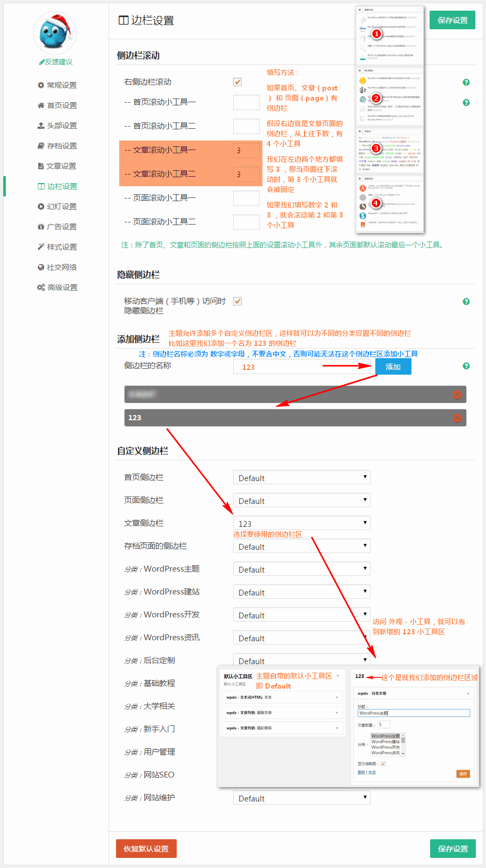486x868 pixels.
Task: Click the 侧边栏滚动 section heading
Action: tap(138, 55)
